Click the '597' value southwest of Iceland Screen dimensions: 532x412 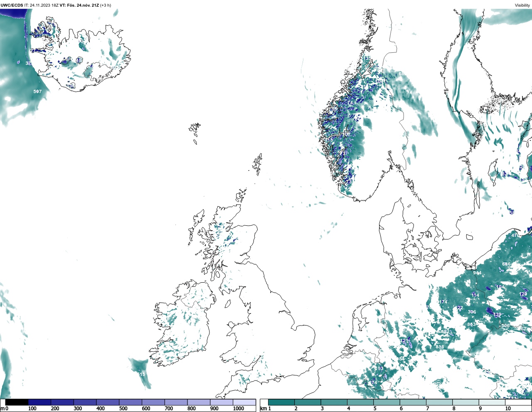coord(37,91)
